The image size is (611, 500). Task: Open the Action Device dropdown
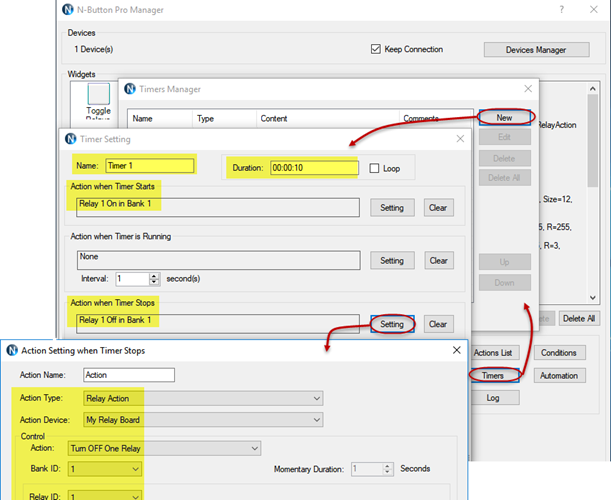point(203,420)
